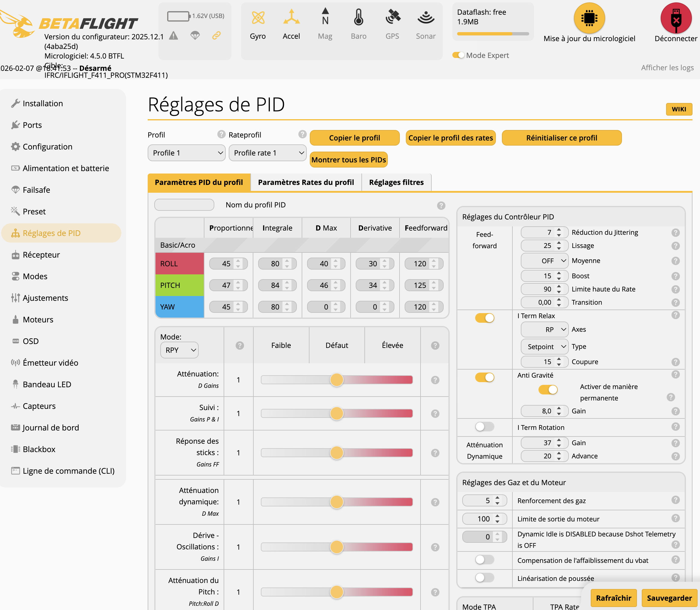Viewport: 700px width, 610px height.
Task: Enable the I Term Rotation switch
Action: [484, 427]
